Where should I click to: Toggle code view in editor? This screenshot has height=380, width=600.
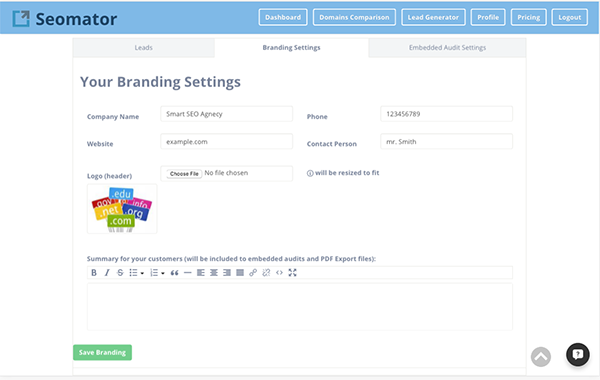coord(279,272)
